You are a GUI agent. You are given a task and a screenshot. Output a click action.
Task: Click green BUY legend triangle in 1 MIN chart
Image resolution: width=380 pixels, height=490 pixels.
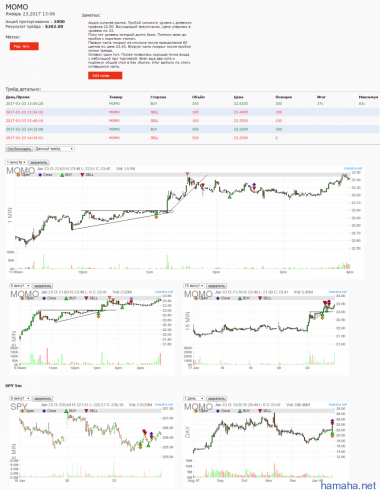click(62, 175)
